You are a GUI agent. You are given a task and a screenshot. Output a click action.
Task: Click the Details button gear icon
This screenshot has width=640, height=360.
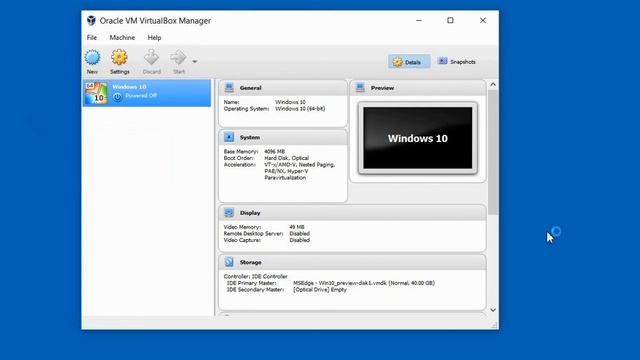[x=397, y=62]
